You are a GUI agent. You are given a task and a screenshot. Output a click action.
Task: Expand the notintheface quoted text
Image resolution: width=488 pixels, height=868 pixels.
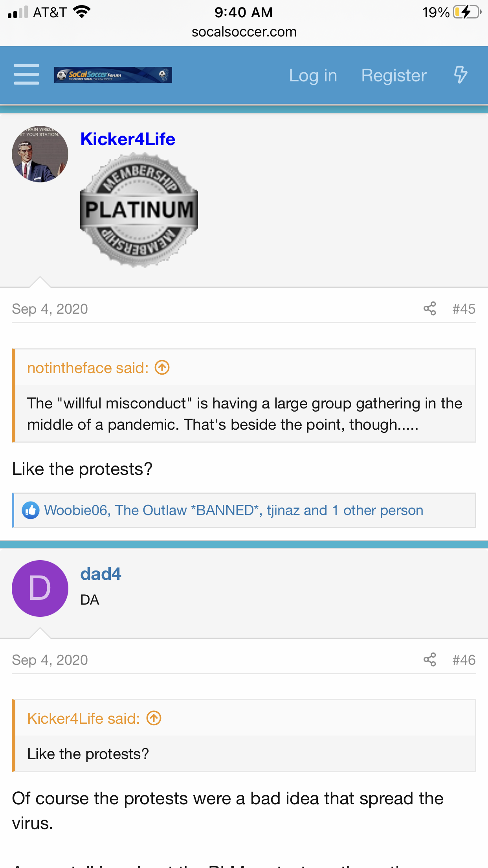point(244,414)
